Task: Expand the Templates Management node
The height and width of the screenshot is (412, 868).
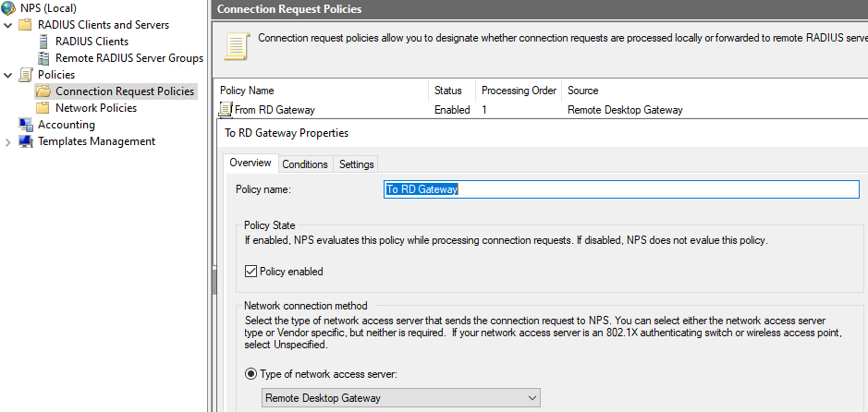Action: pos(8,141)
